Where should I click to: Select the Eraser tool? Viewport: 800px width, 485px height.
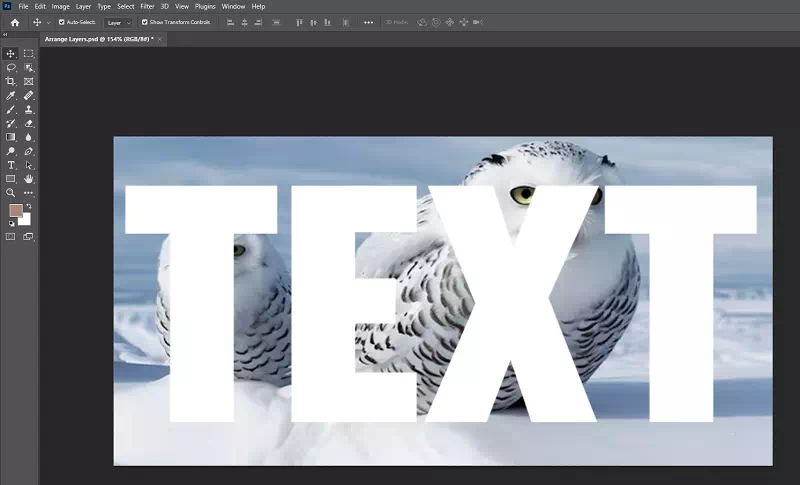coord(29,123)
